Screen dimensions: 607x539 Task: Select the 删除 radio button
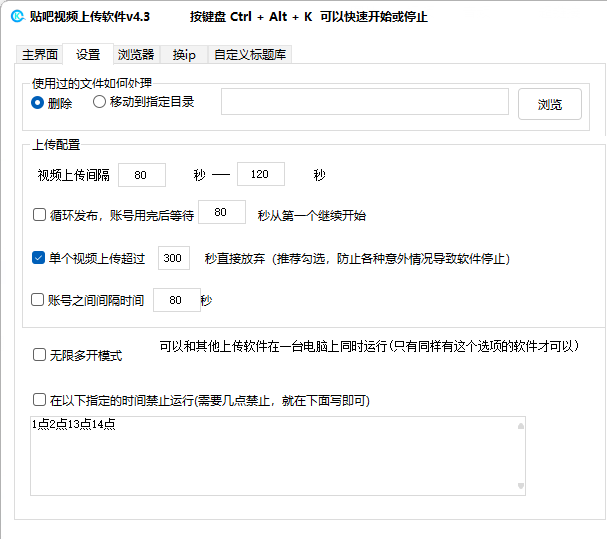pyautogui.click(x=51, y=103)
